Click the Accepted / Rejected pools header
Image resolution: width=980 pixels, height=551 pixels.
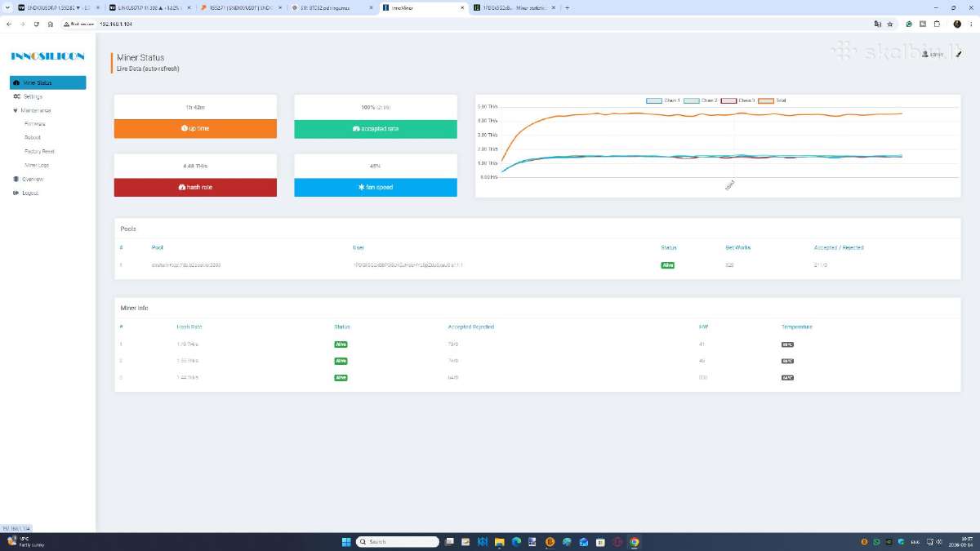click(x=839, y=247)
